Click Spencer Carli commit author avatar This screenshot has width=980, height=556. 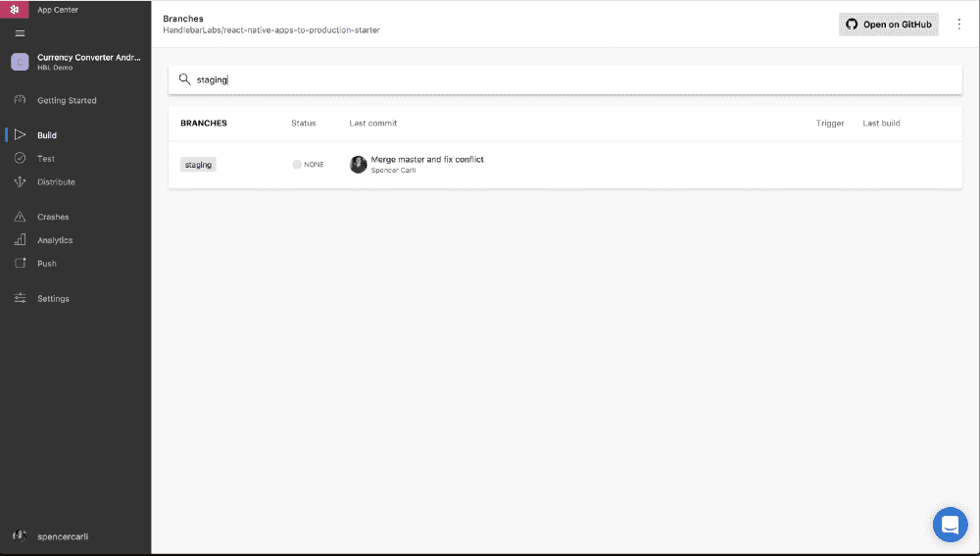click(x=358, y=165)
